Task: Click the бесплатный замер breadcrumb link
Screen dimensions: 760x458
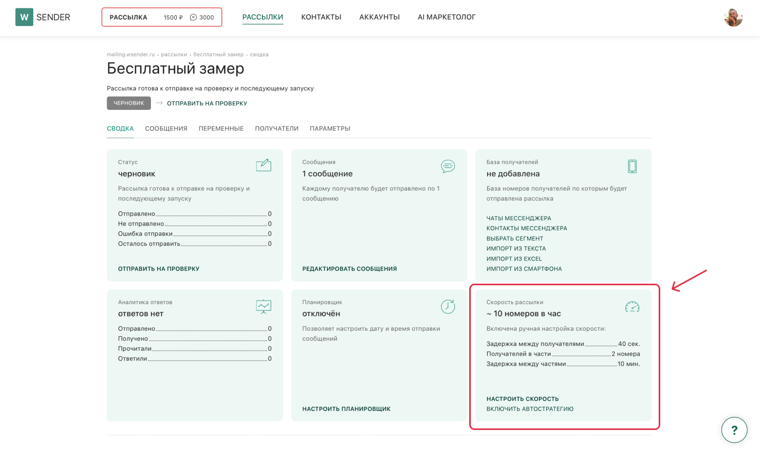Action: 218,55
